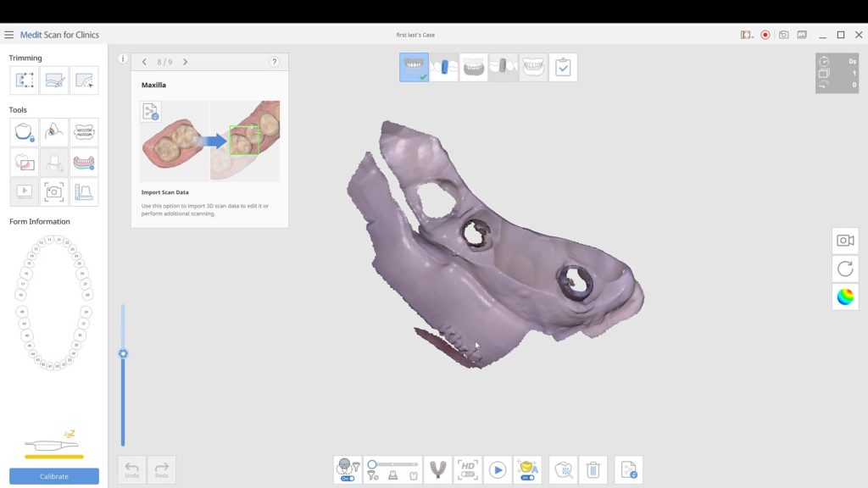The image size is (868, 488).
Task: Open the model measurement ruler tool
Action: (84, 191)
